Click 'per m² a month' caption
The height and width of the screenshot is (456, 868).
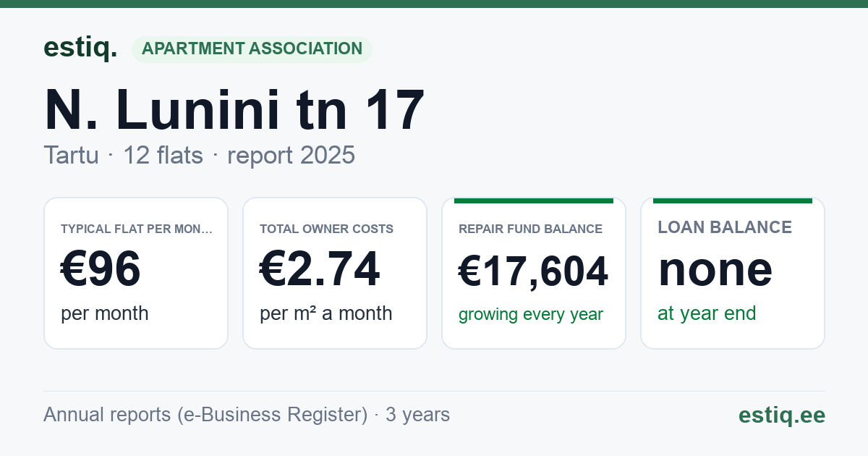click(x=325, y=313)
